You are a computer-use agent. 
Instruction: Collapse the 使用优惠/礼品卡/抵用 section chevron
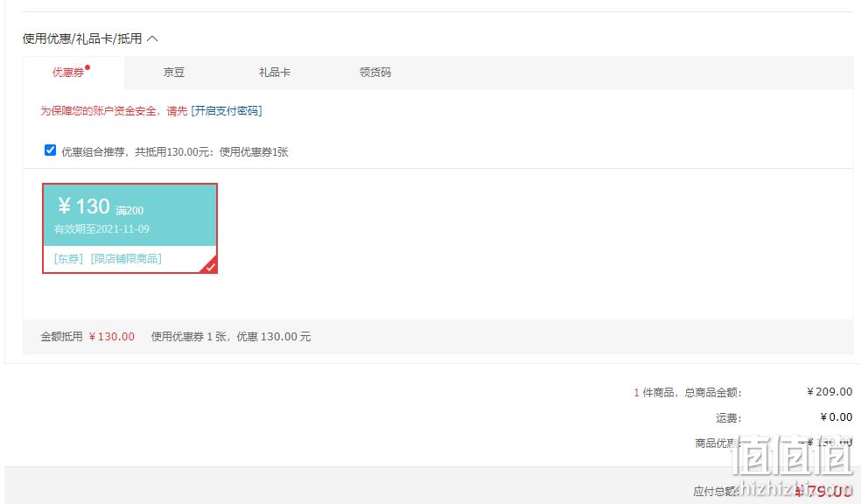(152, 38)
